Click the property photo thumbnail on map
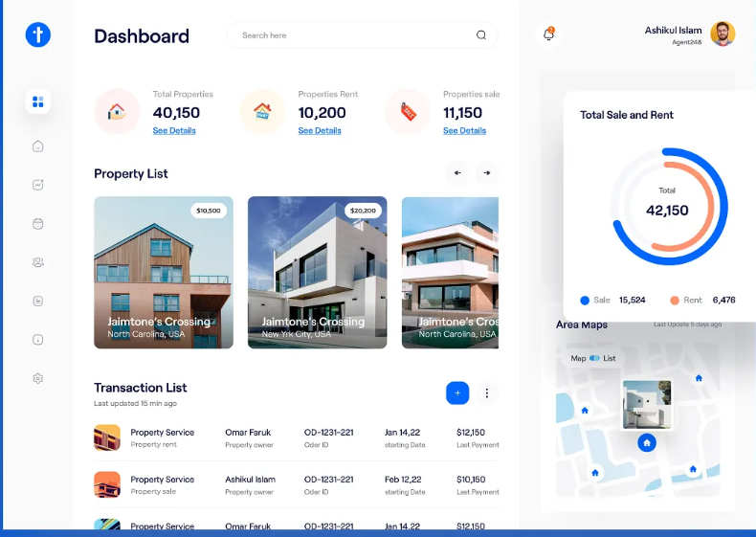The width and height of the screenshot is (756, 537). (647, 404)
